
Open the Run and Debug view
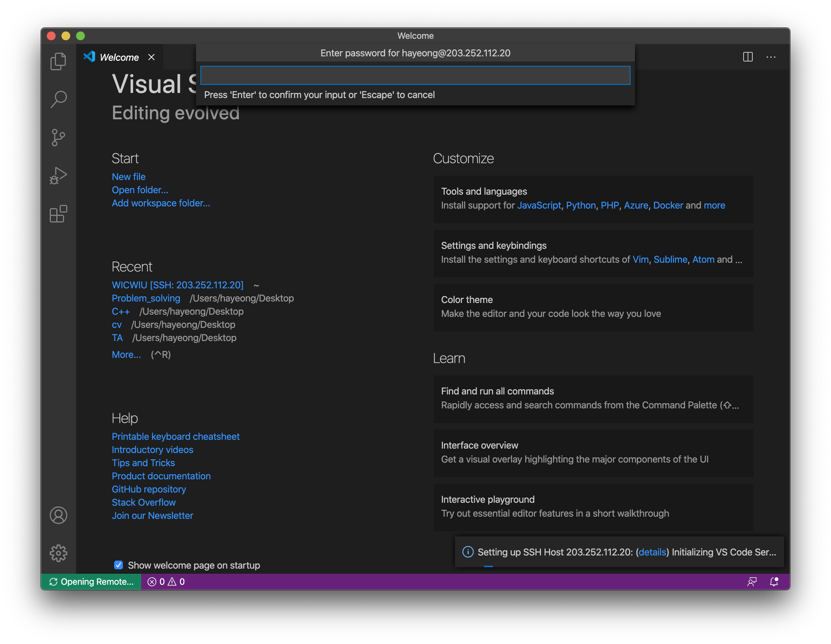pyautogui.click(x=58, y=176)
